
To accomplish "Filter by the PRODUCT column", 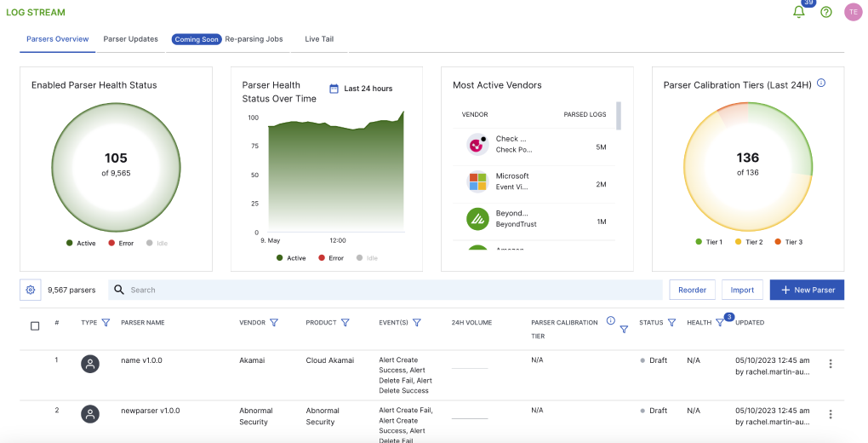I will [345, 323].
